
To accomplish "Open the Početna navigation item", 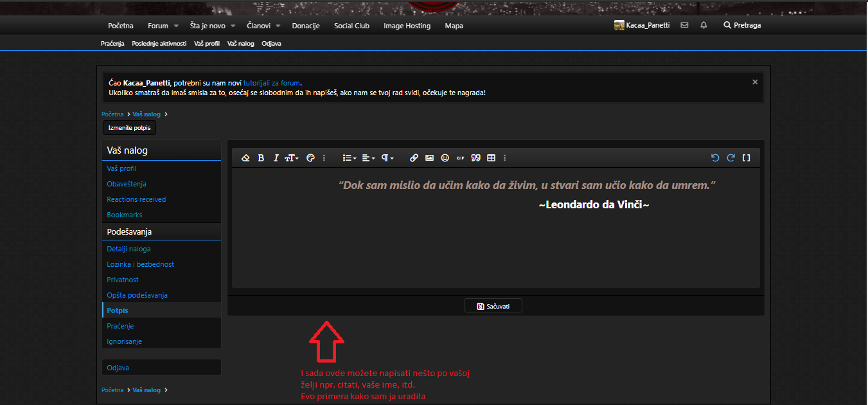I will point(121,26).
